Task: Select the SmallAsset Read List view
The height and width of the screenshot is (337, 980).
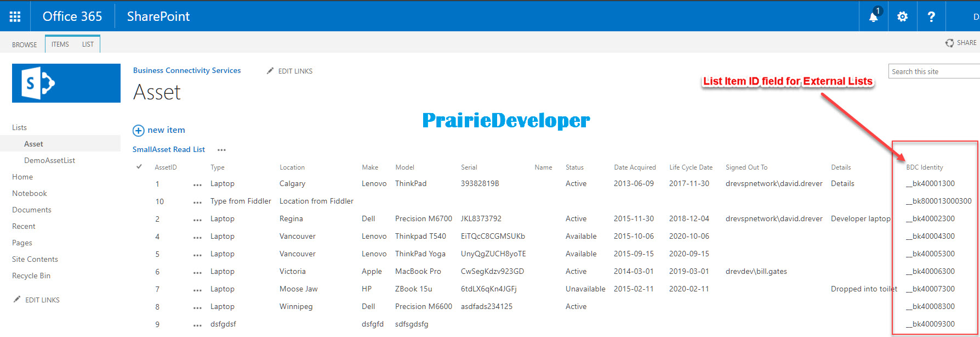Action: pos(169,149)
